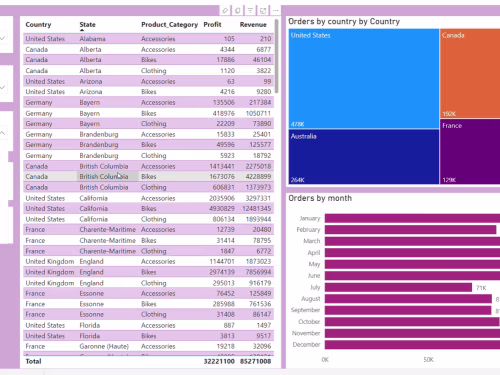Collapse the third slicer up chevron

pos(3,133)
